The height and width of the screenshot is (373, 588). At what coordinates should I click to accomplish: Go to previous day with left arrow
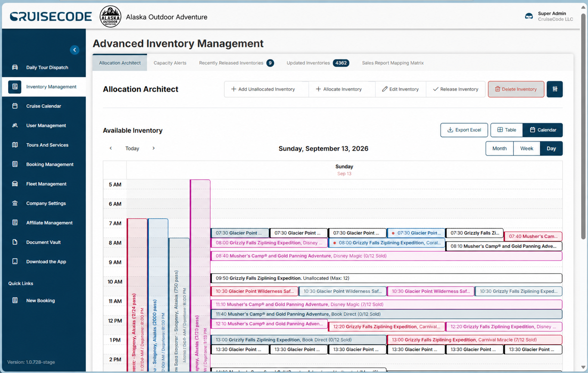click(x=111, y=148)
